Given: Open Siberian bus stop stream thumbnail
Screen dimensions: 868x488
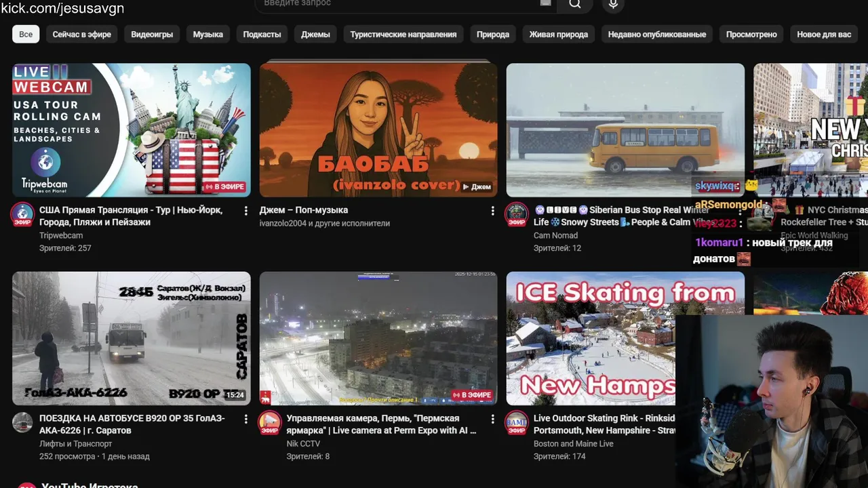Looking at the screenshot, I should 625,130.
